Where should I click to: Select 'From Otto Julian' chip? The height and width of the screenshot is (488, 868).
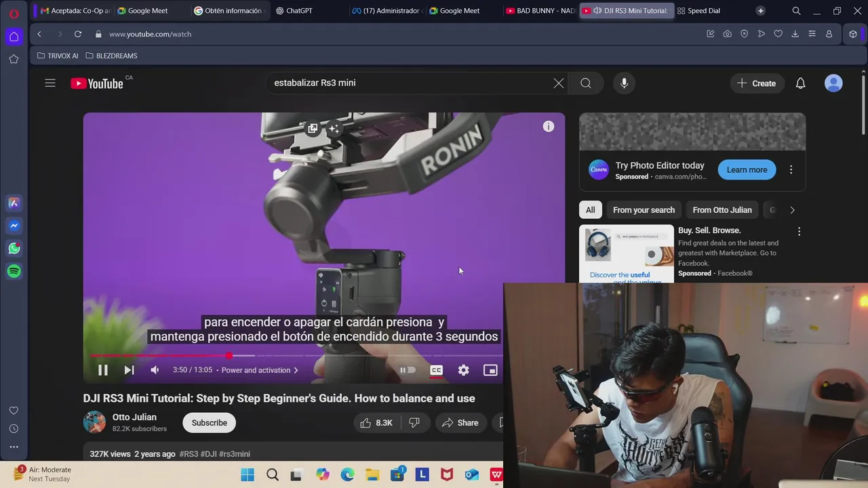722,210
